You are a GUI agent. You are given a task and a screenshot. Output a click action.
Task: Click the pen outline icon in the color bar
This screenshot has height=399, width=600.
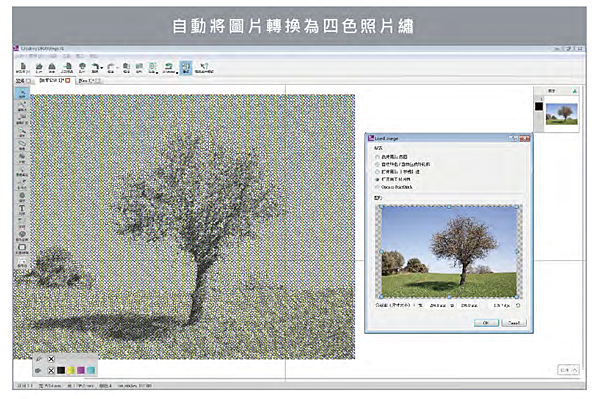click(38, 359)
